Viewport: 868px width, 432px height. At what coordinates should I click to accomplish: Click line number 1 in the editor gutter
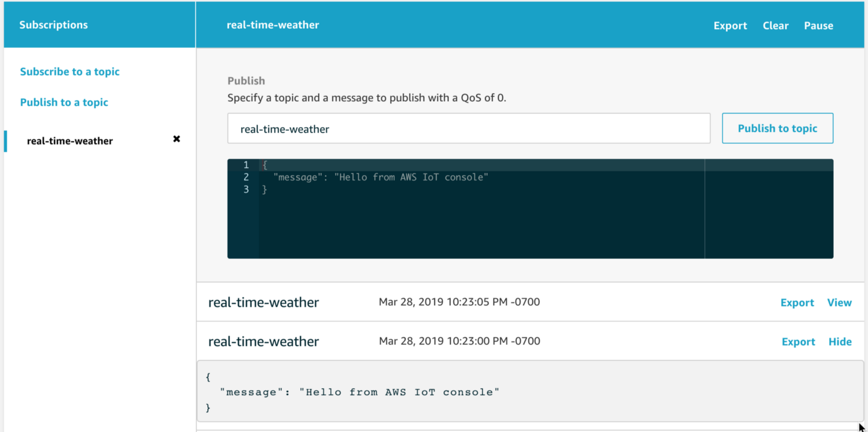(246, 165)
